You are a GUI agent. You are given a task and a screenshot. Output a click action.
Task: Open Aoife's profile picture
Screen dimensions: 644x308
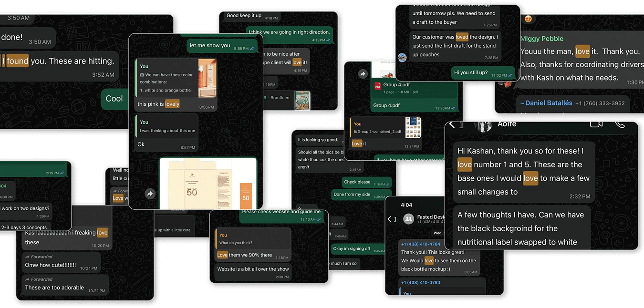coord(483,124)
